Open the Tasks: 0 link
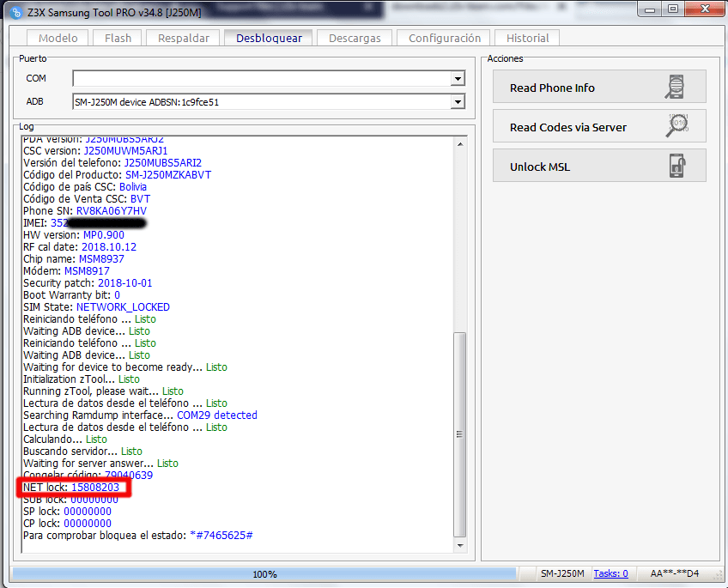This screenshot has width=728, height=588. tap(610, 573)
